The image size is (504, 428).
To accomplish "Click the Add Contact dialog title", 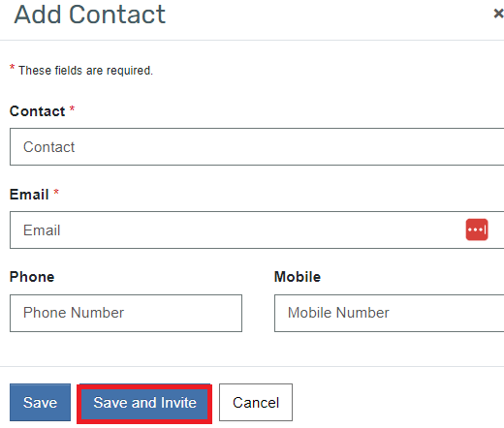I will pyautogui.click(x=90, y=15).
